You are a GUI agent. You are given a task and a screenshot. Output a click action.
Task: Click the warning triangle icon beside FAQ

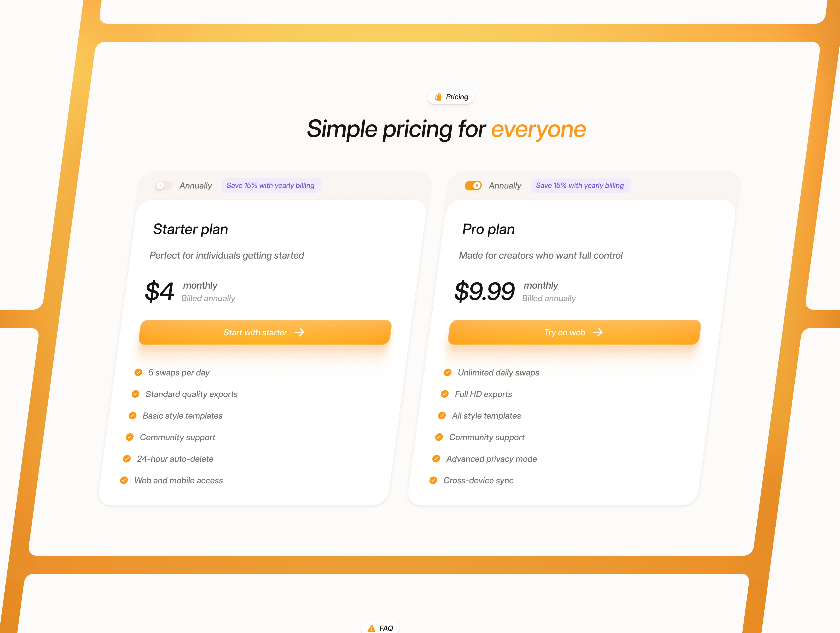click(x=371, y=628)
